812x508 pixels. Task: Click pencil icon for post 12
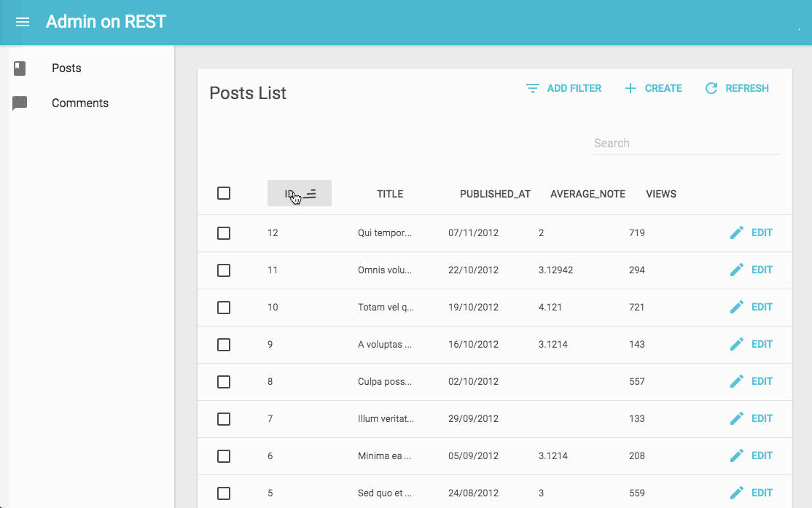(x=737, y=232)
